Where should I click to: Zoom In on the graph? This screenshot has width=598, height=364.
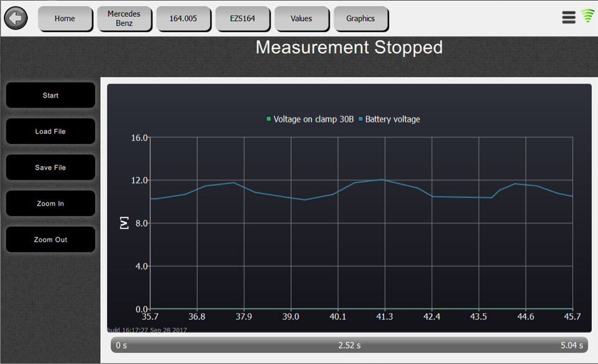point(50,204)
